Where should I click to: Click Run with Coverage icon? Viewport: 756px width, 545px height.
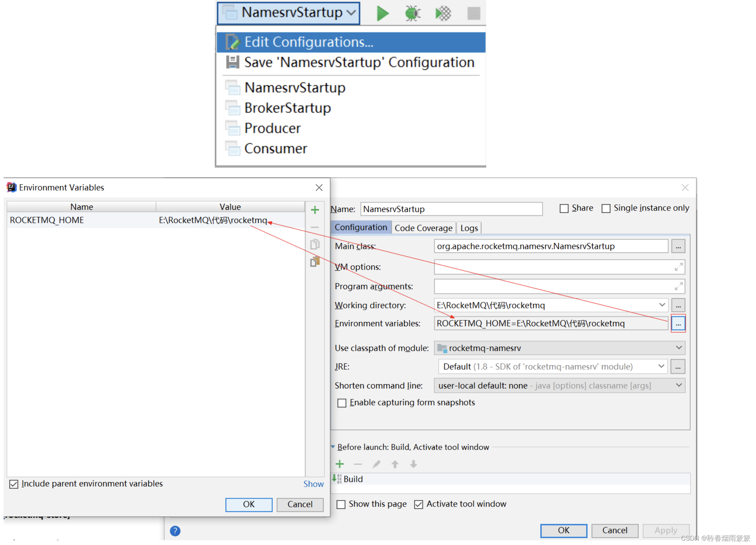pyautogui.click(x=443, y=13)
